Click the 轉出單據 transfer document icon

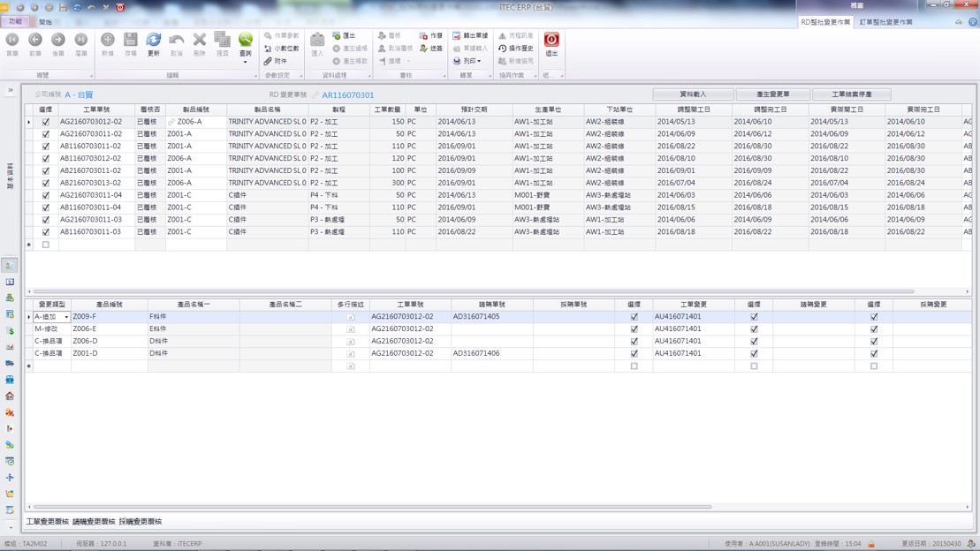click(x=470, y=36)
